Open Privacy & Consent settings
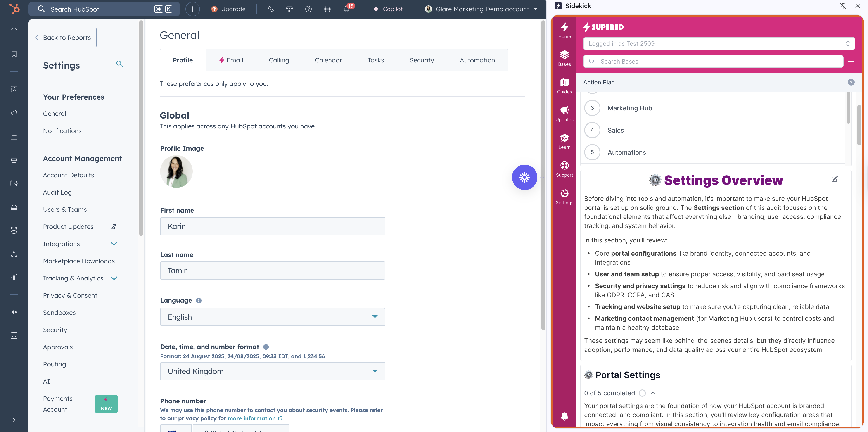Screen dimensions: 868x432 tap(70, 295)
